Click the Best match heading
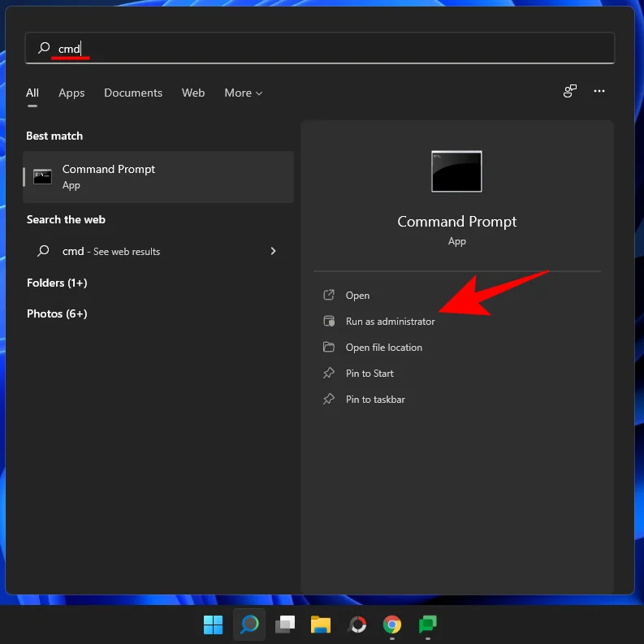This screenshot has width=644, height=644. click(54, 136)
